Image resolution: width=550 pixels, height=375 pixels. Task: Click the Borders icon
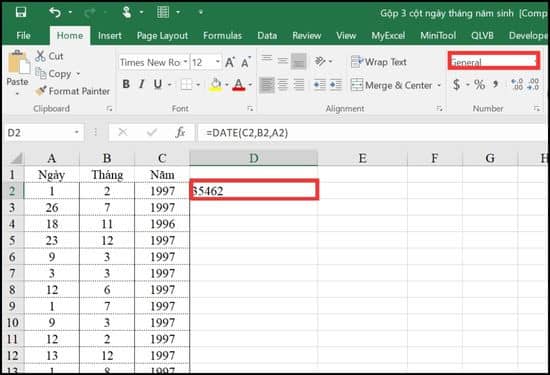click(186, 85)
